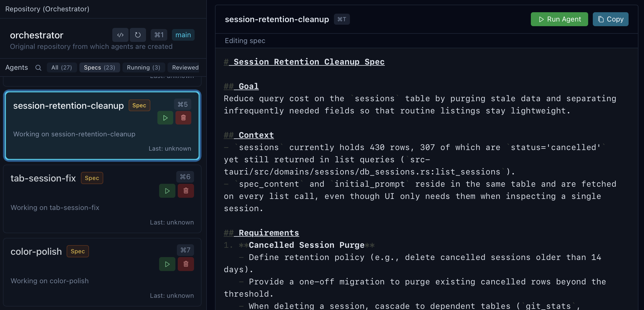Select the All agents filter

coord(62,67)
